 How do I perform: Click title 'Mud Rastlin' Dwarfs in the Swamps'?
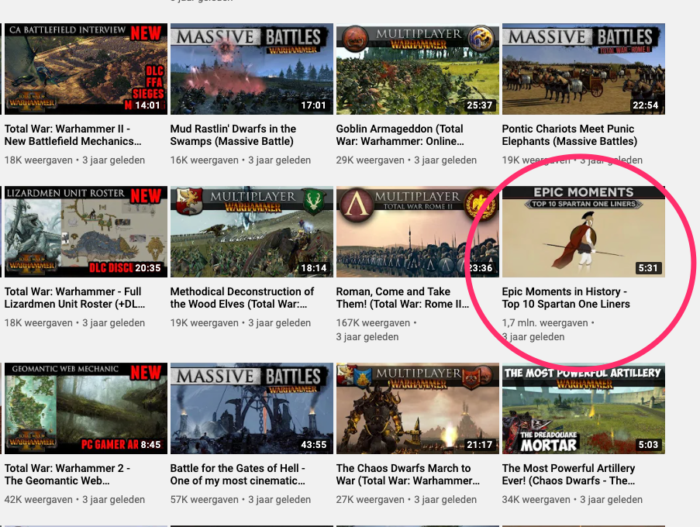(x=233, y=135)
